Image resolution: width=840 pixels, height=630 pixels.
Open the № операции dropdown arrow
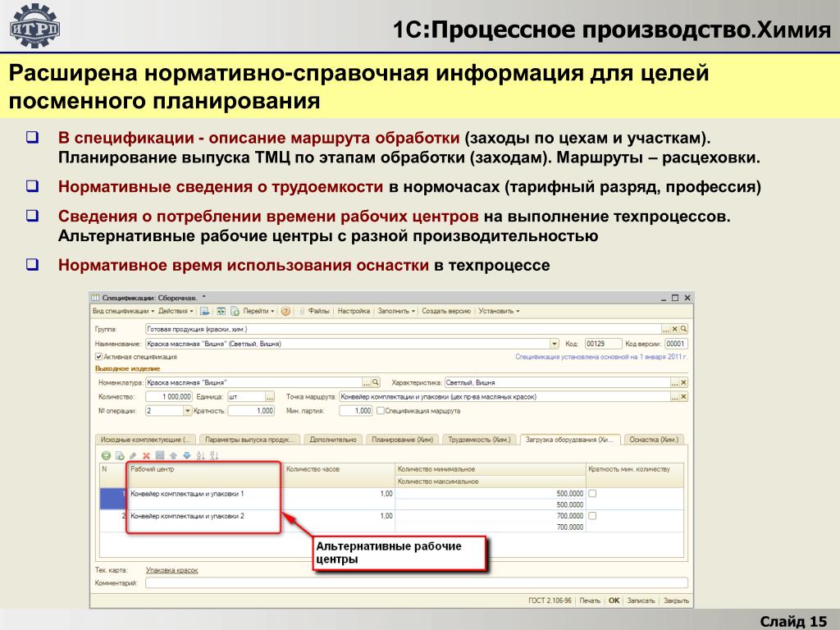tap(188, 411)
